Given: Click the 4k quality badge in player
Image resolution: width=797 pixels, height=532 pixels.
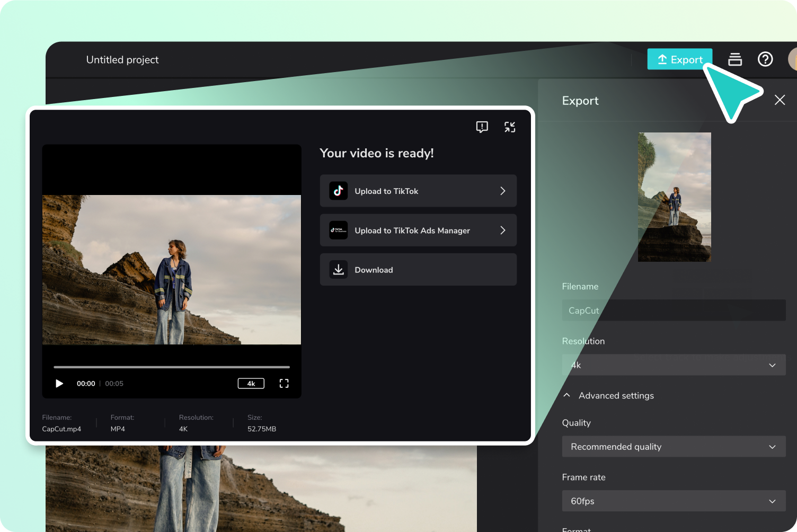Looking at the screenshot, I should pyautogui.click(x=251, y=384).
